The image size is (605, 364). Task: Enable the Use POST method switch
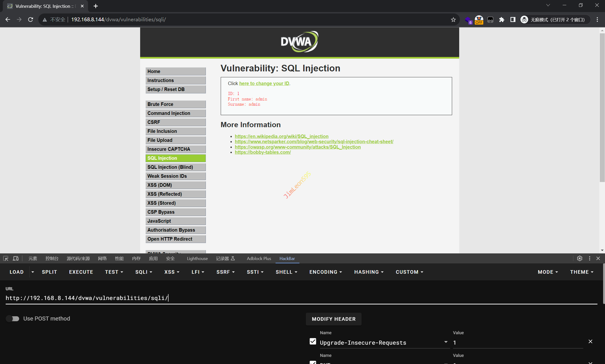[13, 318]
